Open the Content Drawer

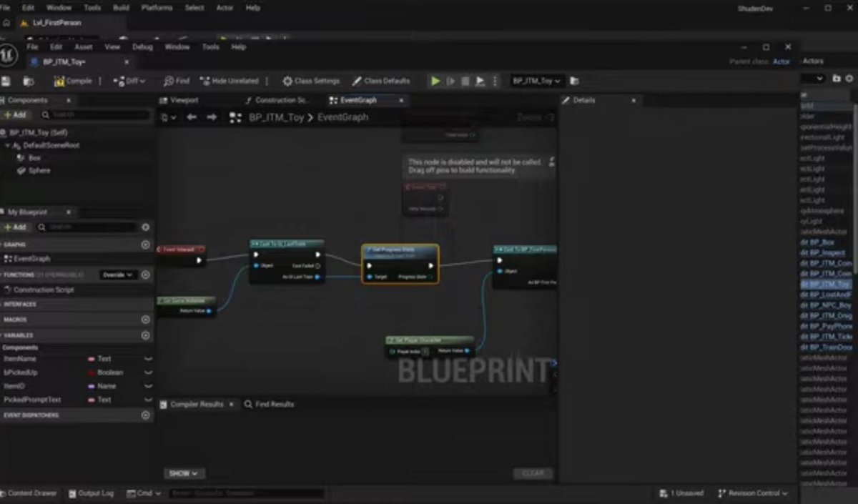30,493
